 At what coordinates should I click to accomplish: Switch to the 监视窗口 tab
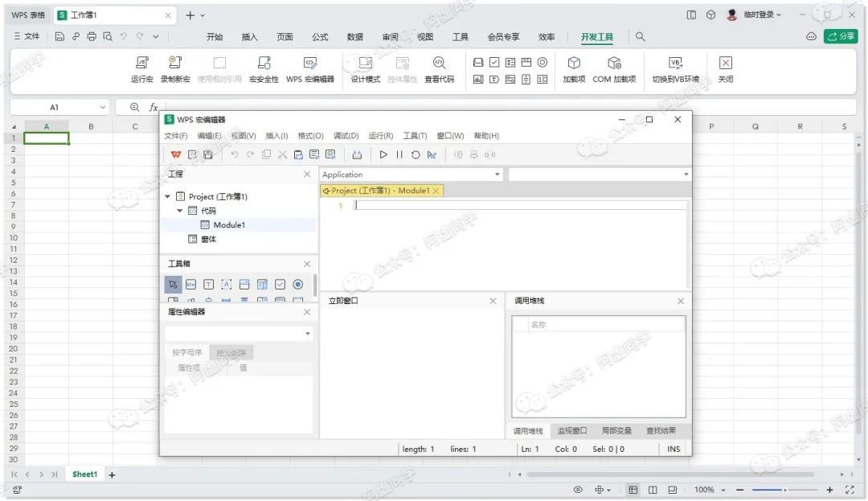[572, 431]
